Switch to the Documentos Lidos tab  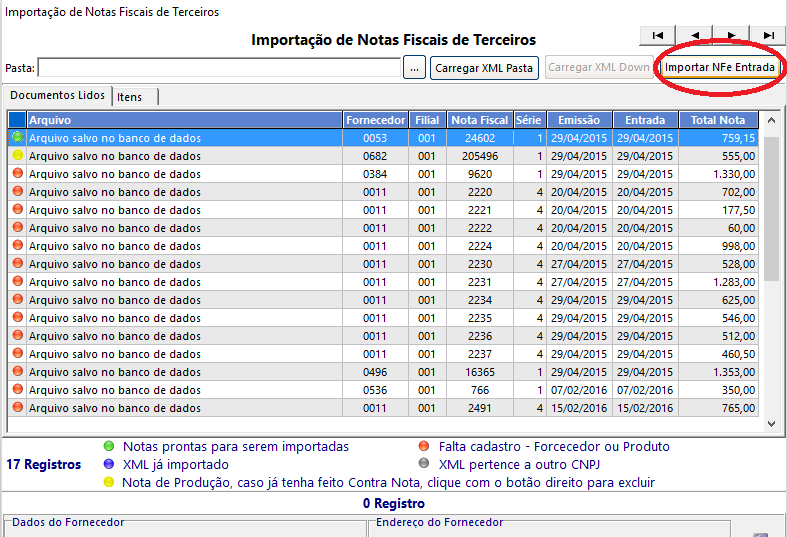coord(57,95)
